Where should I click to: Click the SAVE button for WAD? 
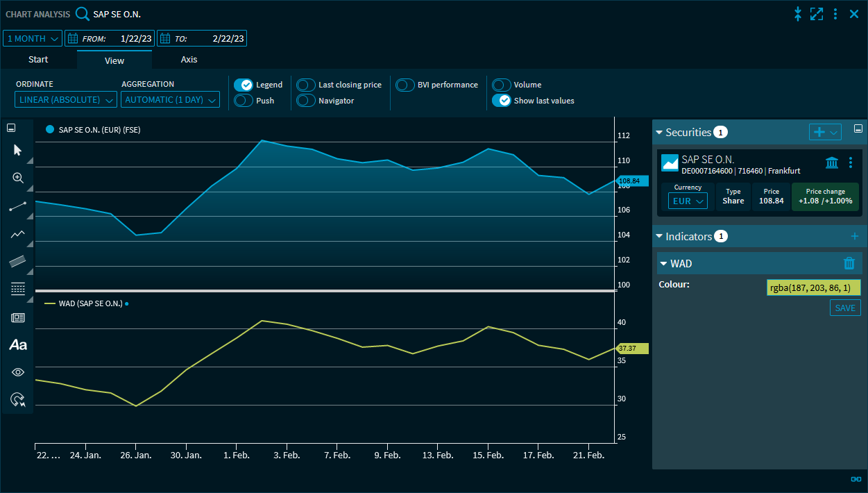click(845, 308)
